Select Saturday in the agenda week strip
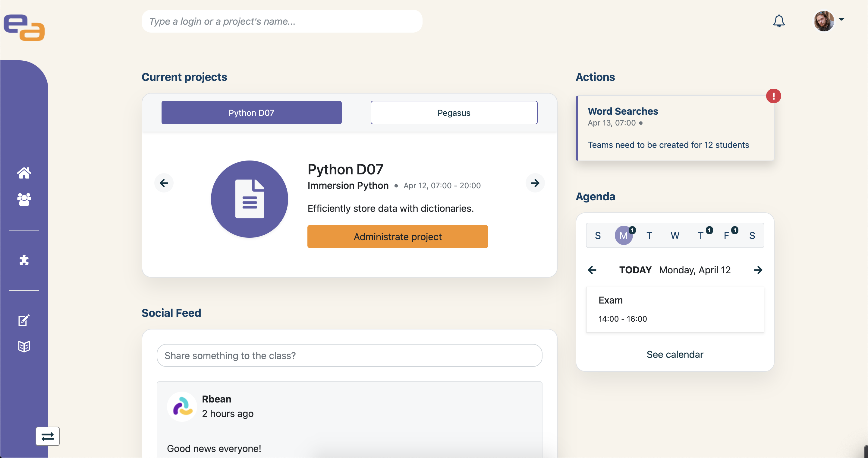 (752, 235)
